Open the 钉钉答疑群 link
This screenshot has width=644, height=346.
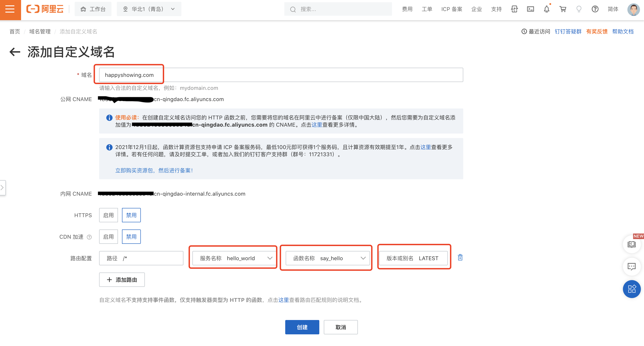tap(568, 31)
